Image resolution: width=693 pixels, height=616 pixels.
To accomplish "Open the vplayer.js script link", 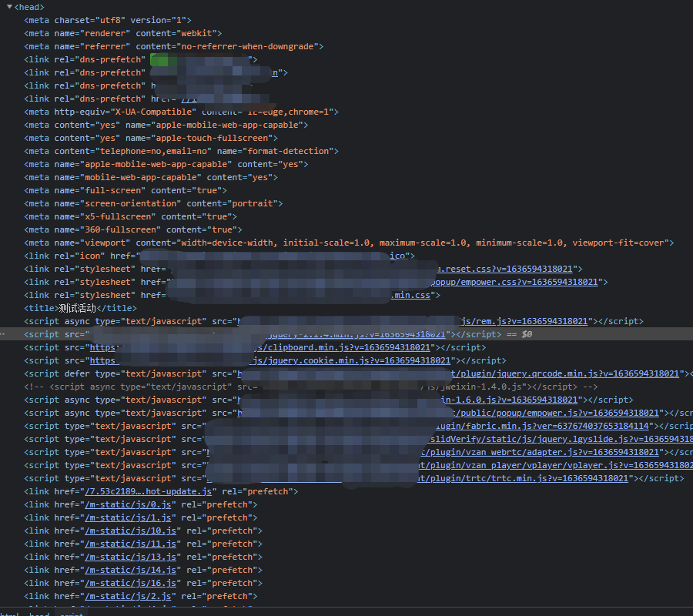I will pos(555,465).
